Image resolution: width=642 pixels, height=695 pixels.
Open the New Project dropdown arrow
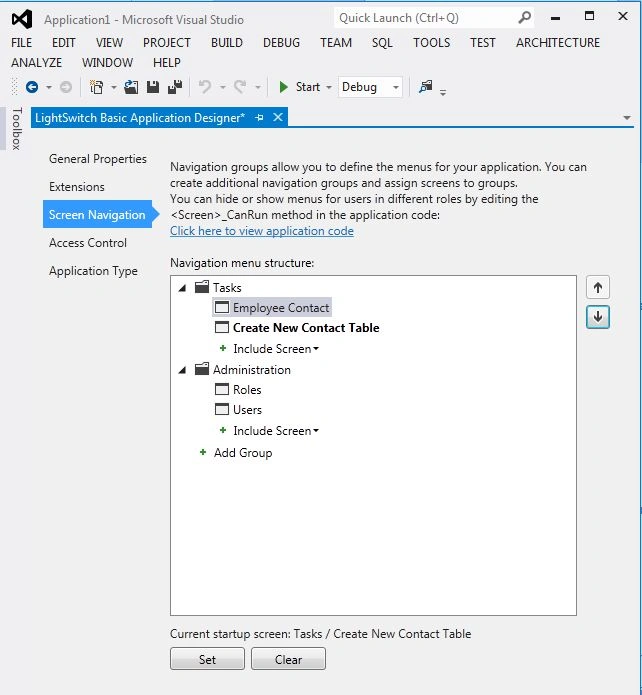tap(114, 87)
